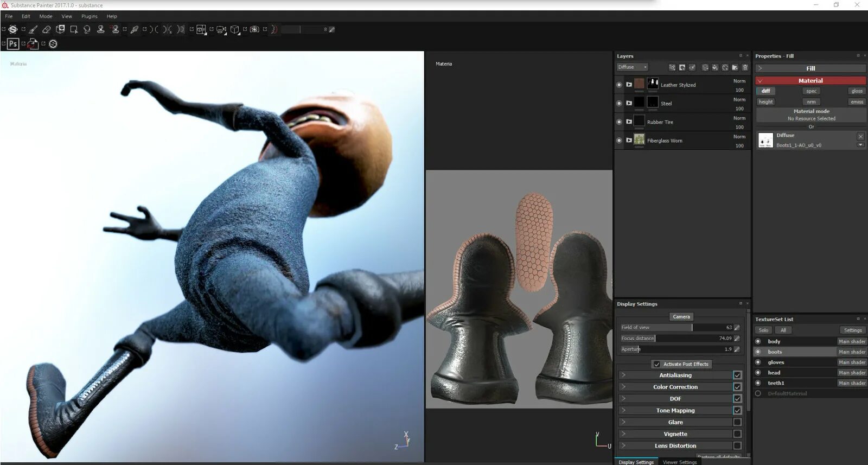
Task: Click the symmetry toggle icon in the toolbar
Action: tap(154, 29)
